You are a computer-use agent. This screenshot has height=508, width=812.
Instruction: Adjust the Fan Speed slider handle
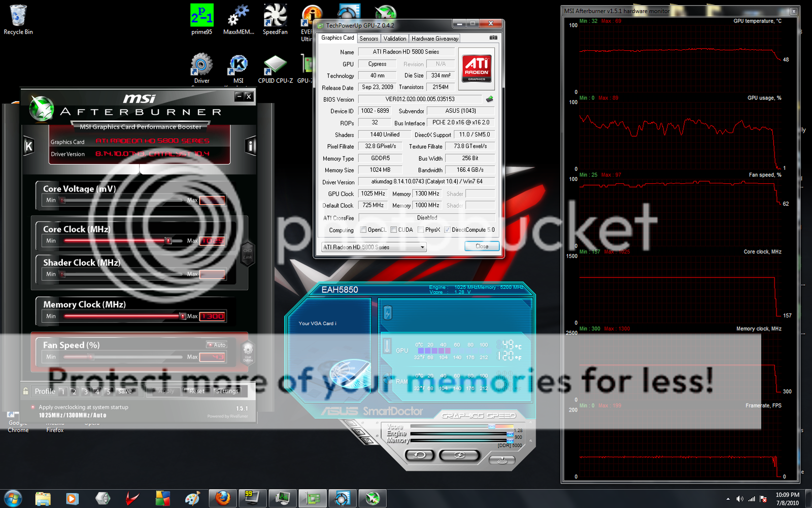(91, 357)
